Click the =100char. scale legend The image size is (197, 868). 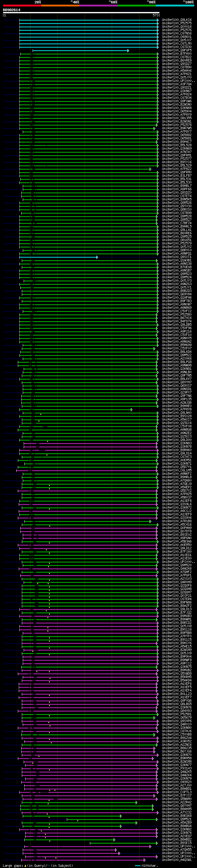(x=146, y=865)
